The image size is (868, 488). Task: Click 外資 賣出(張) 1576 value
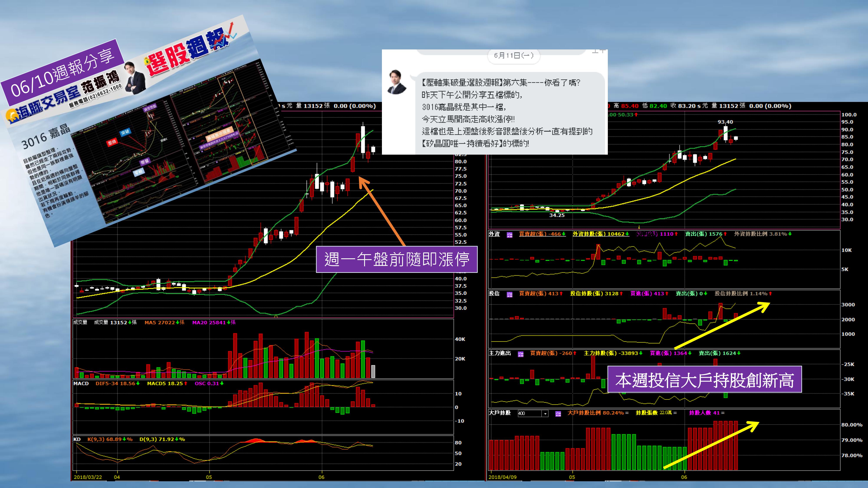(706, 234)
